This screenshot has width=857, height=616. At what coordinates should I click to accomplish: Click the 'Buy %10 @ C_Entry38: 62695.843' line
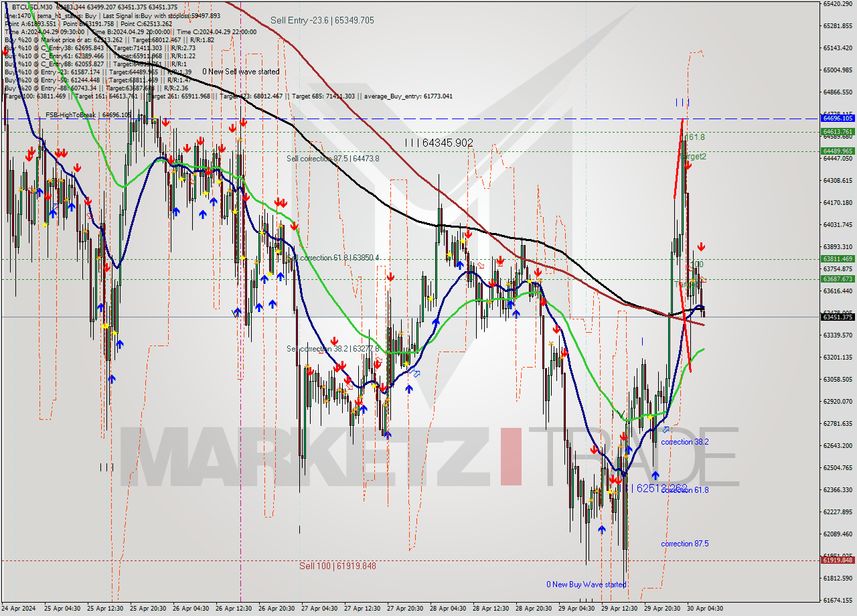click(x=100, y=48)
